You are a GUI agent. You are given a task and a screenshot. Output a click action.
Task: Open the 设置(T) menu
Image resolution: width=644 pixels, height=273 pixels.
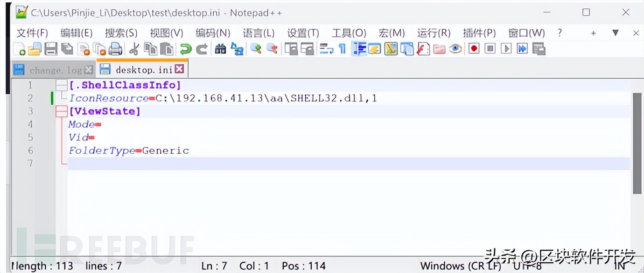click(x=303, y=33)
